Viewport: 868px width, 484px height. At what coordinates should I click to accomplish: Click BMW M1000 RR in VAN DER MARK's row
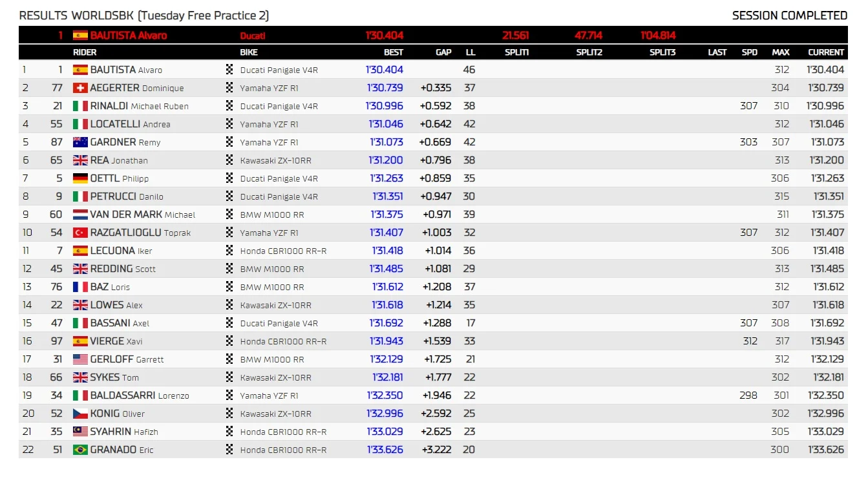[272, 215]
